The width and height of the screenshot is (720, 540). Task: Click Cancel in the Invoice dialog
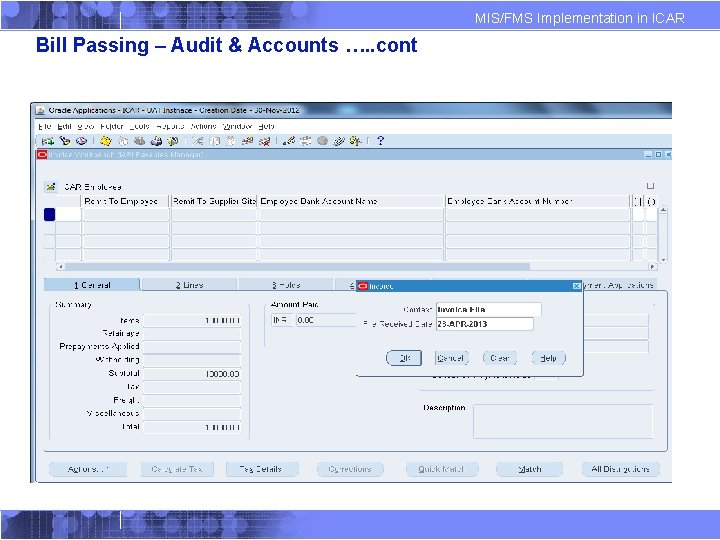(x=451, y=358)
